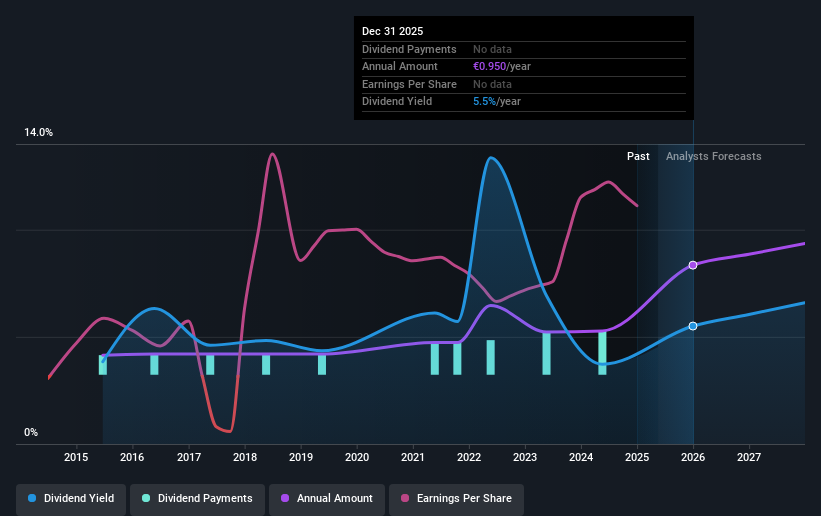Select the blue Dividend Yield marker at 2026
Screen dimensions: 821x516
coord(693,326)
